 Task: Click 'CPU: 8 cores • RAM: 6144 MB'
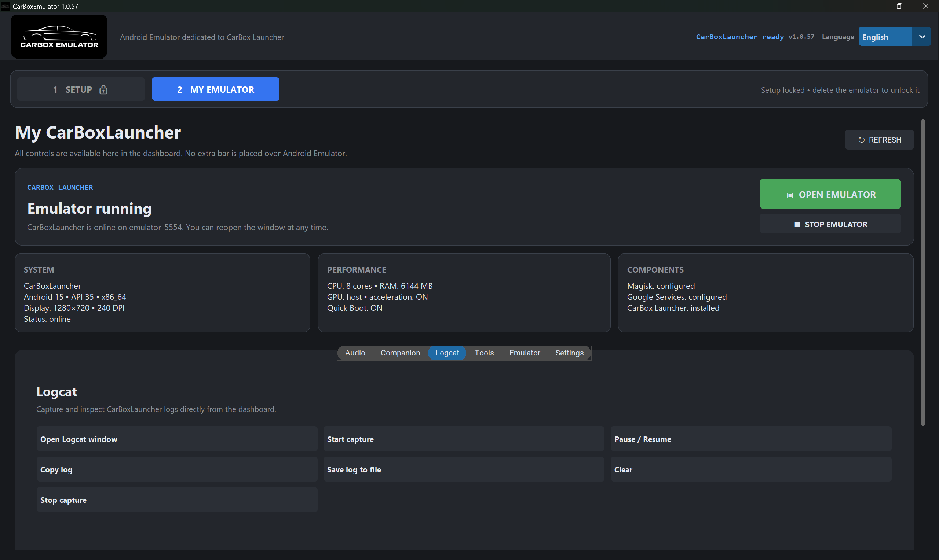(x=380, y=285)
